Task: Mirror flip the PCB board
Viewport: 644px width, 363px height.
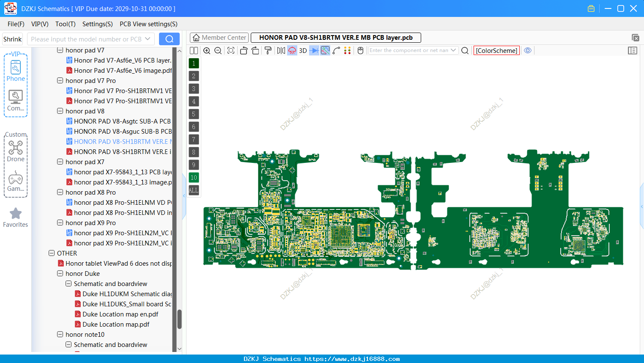Action: coord(281,50)
